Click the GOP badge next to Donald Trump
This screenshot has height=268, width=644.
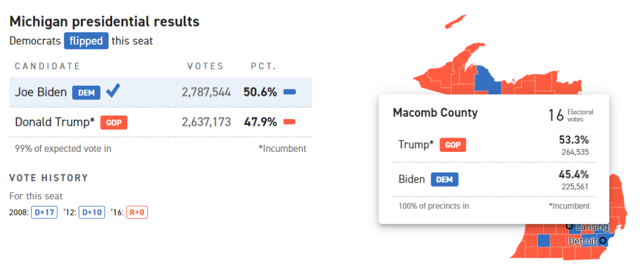(x=113, y=122)
